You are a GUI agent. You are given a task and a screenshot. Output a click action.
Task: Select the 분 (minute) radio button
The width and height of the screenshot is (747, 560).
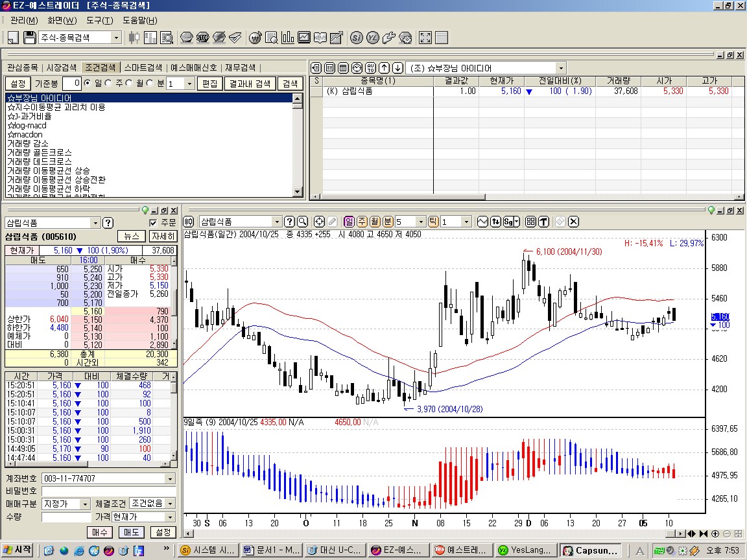click(x=150, y=84)
